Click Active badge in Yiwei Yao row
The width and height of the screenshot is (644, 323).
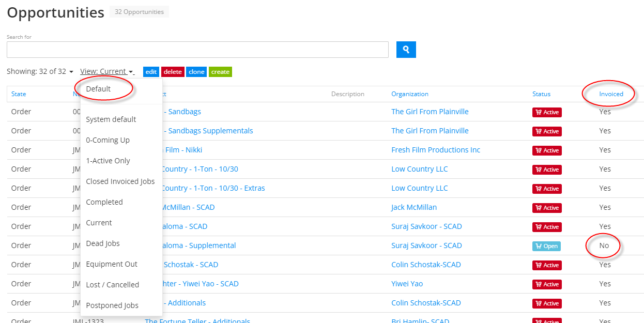[547, 284]
